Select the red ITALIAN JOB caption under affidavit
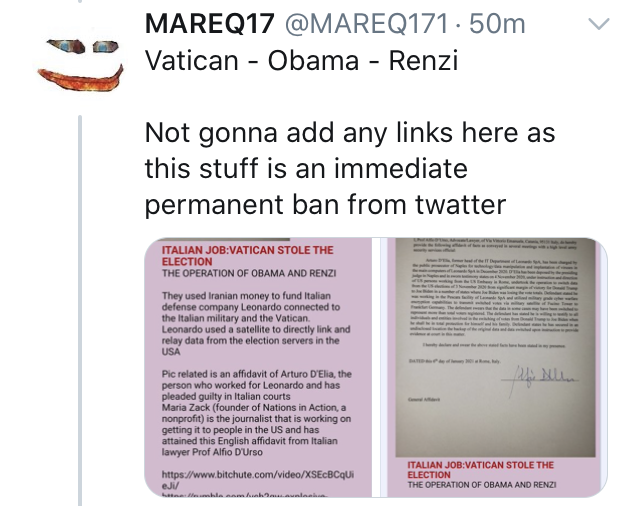The height and width of the screenshot is (506, 640). [x=480, y=470]
